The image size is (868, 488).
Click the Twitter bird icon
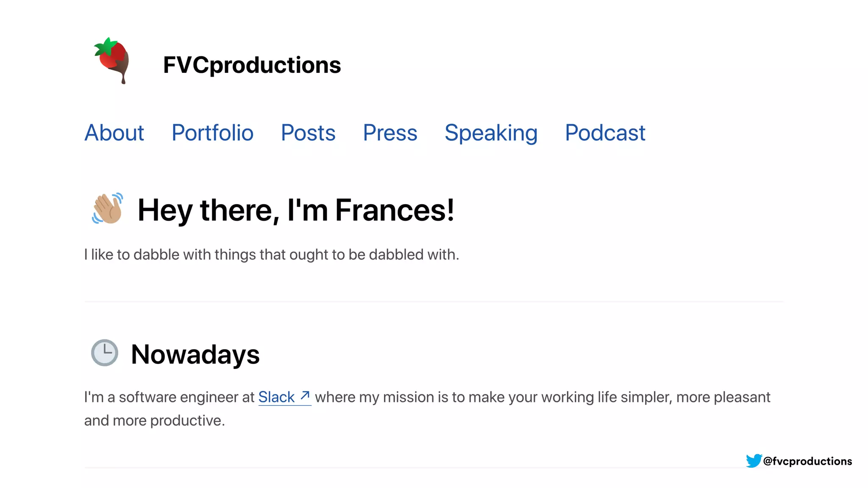tap(754, 460)
